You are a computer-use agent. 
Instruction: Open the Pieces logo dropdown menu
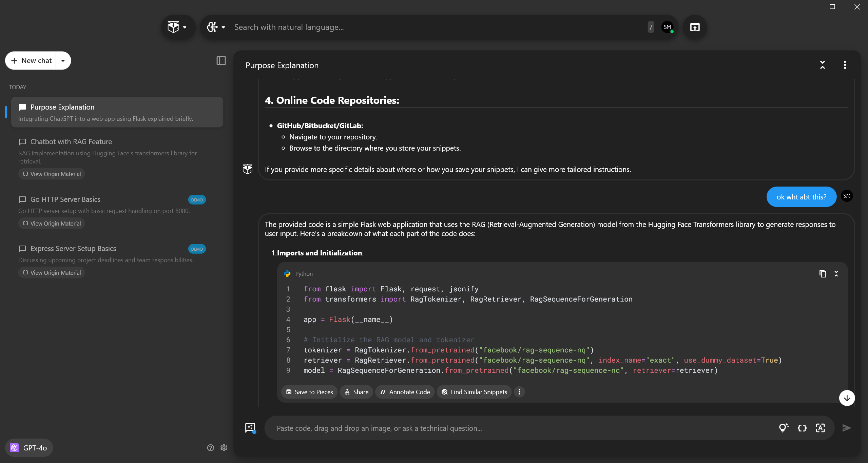point(178,27)
